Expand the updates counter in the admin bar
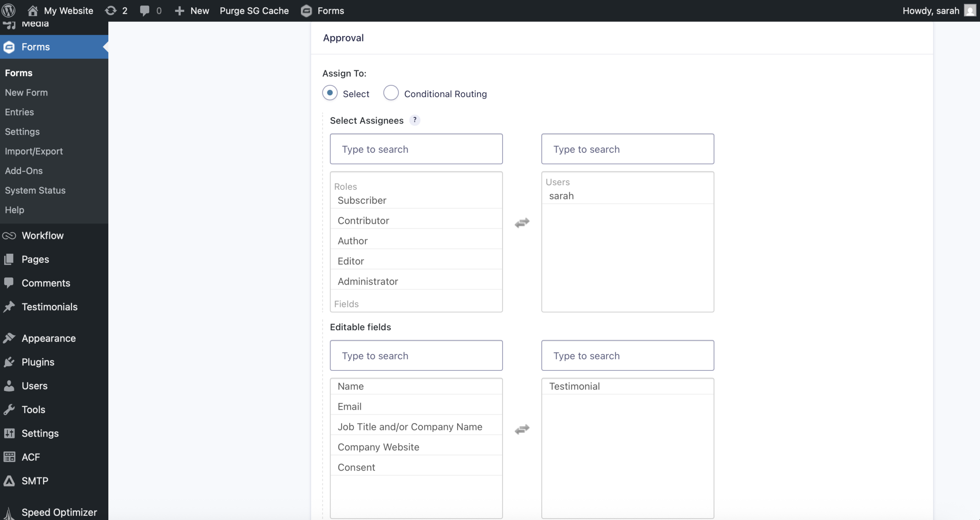980x520 pixels. coord(116,10)
